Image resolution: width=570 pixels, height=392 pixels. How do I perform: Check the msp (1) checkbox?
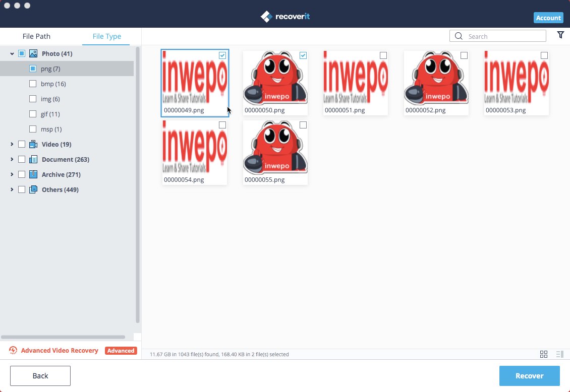pyautogui.click(x=33, y=129)
